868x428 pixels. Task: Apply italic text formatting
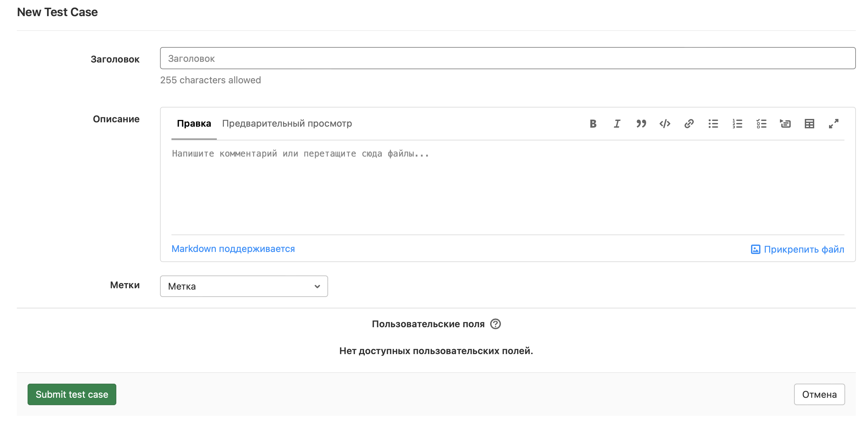coord(617,124)
